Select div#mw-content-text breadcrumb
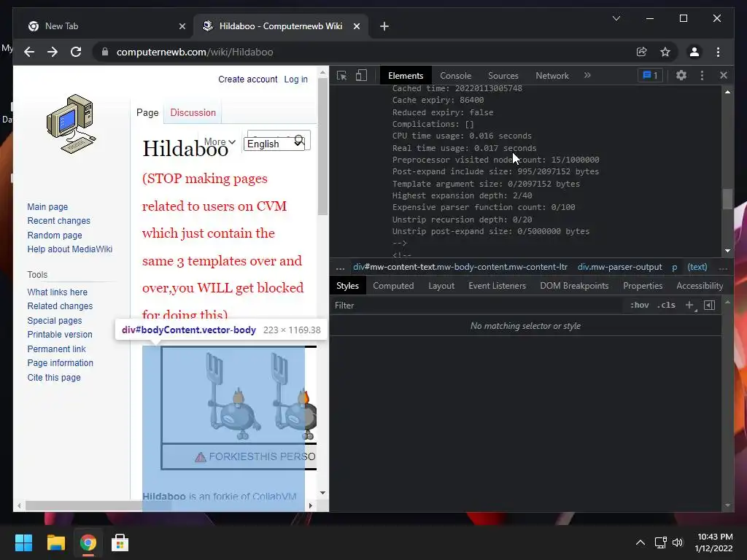The width and height of the screenshot is (747, 560). point(460,267)
